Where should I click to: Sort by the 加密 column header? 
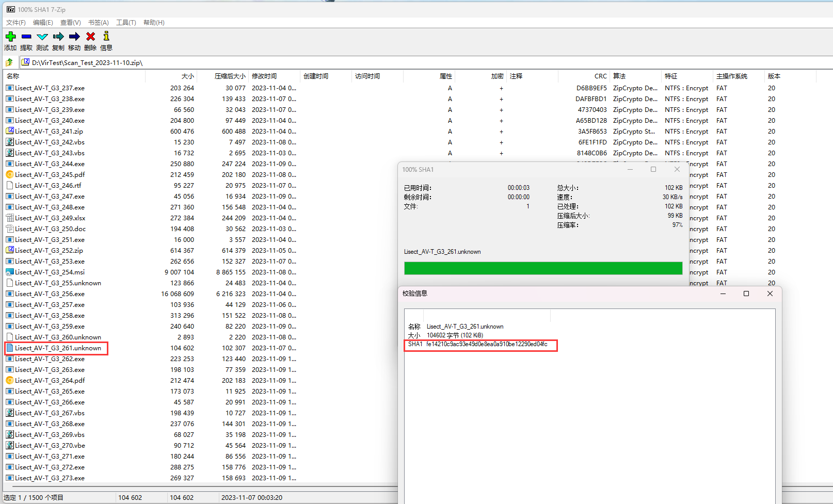(480, 76)
